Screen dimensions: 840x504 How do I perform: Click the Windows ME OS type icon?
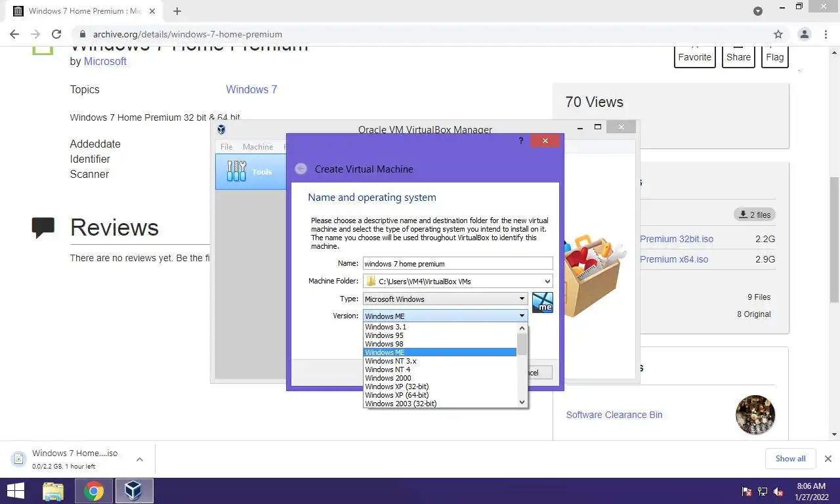543,303
